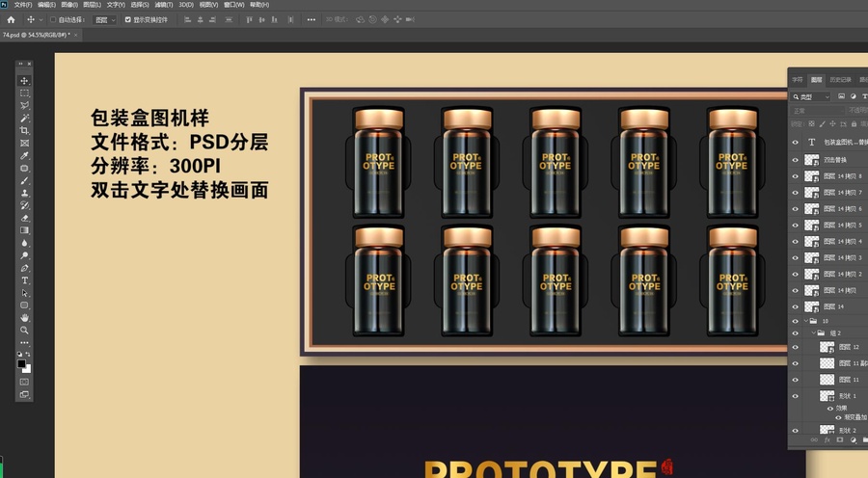This screenshot has height=478, width=868.
Task: Collapse the toolbox panel double arrow
Action: click(21, 65)
